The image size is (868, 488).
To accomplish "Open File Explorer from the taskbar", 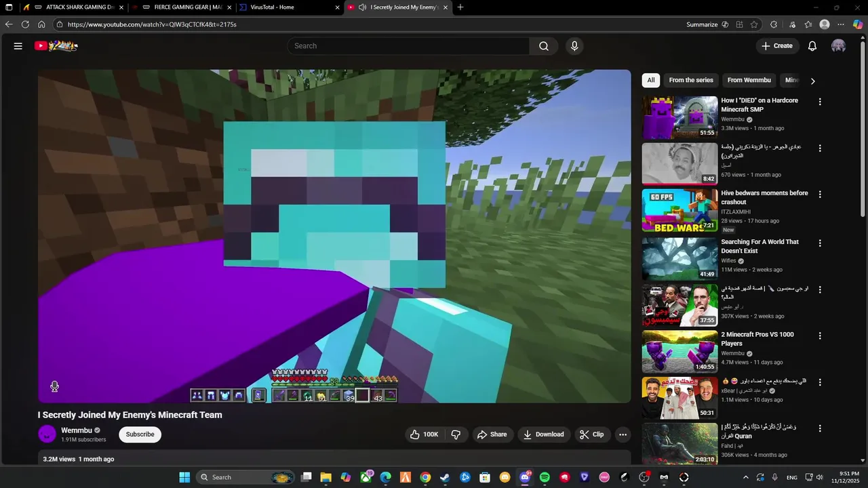I will 325,477.
